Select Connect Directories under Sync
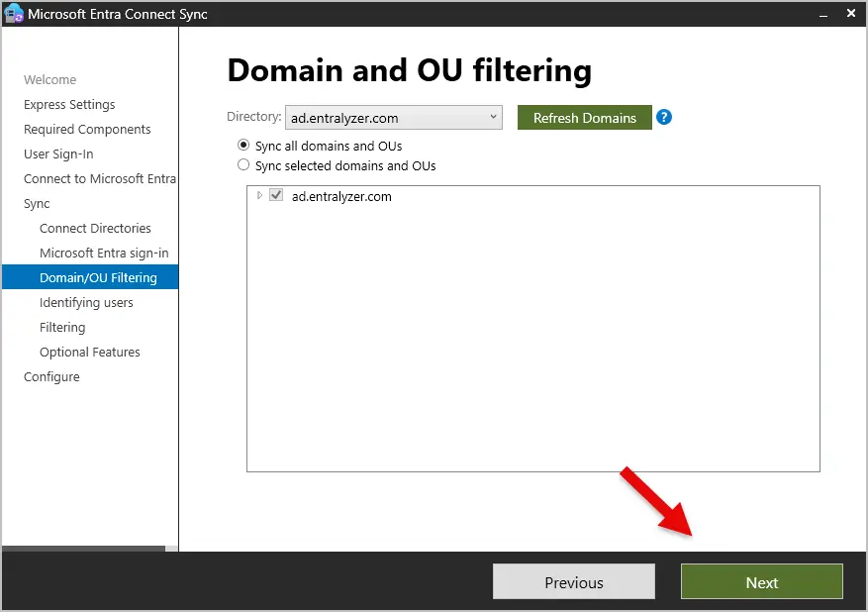 coord(95,229)
